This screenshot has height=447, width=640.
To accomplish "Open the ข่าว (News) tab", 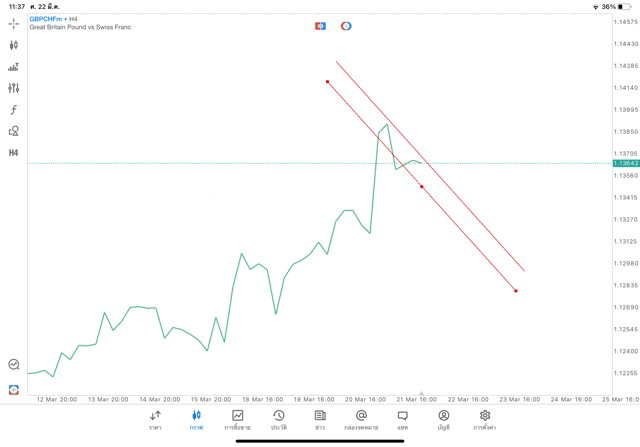I will click(x=320, y=420).
